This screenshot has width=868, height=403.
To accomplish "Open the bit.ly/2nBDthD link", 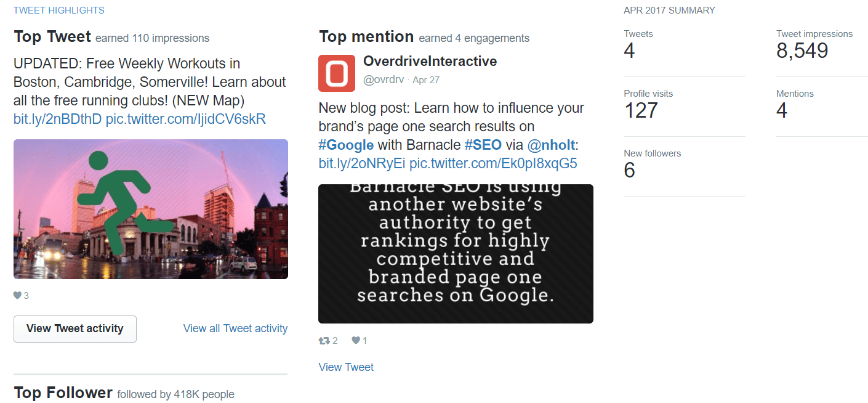I will (57, 119).
